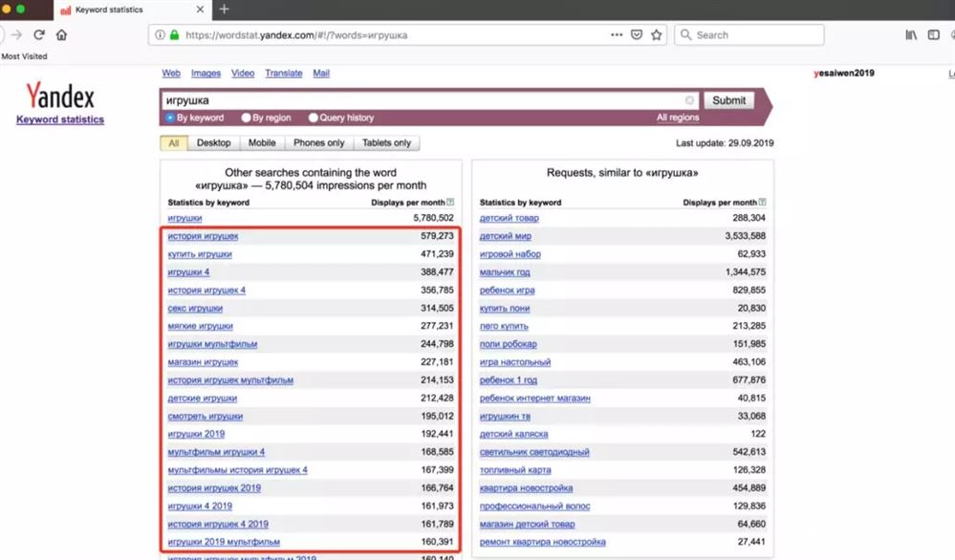This screenshot has width=955, height=560.
Task: Open the Firefox library icon
Action: tap(911, 34)
